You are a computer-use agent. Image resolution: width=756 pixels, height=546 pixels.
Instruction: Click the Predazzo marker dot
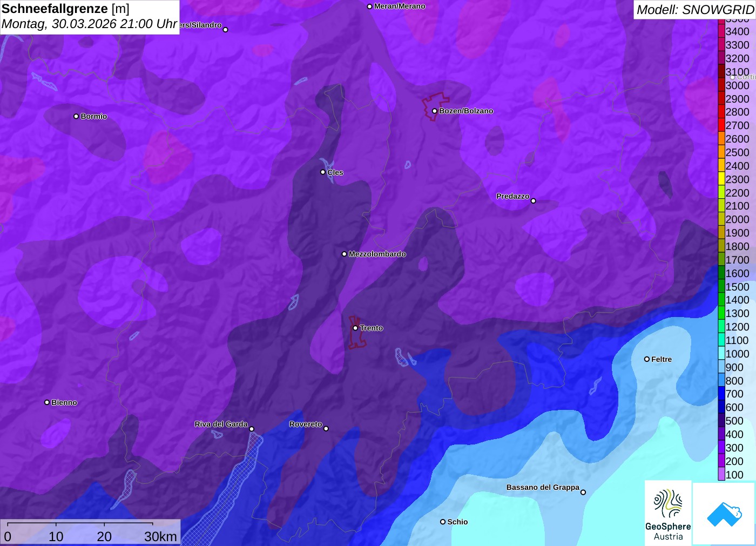(534, 201)
